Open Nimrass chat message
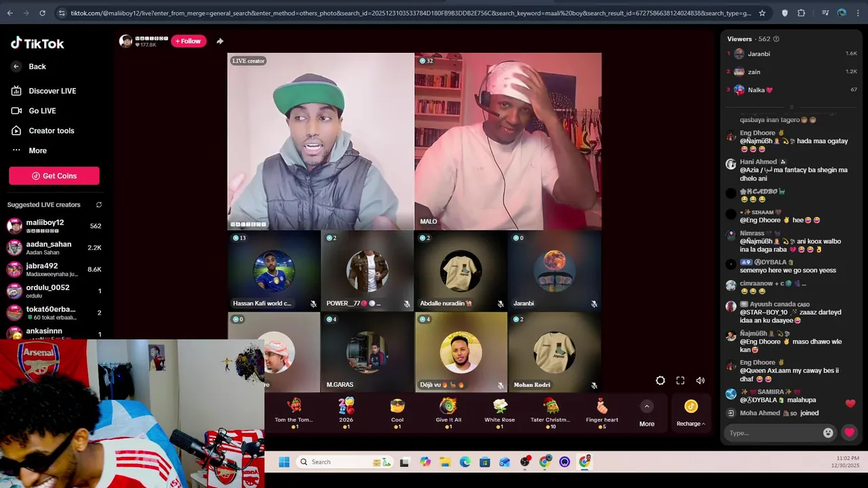868x488 pixels. coord(791,241)
